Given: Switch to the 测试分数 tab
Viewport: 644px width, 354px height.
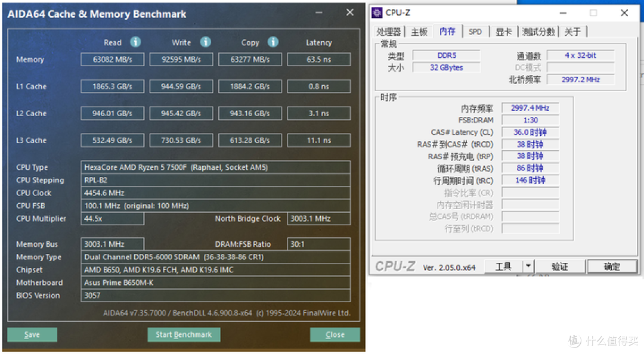Looking at the screenshot, I should coord(538,32).
